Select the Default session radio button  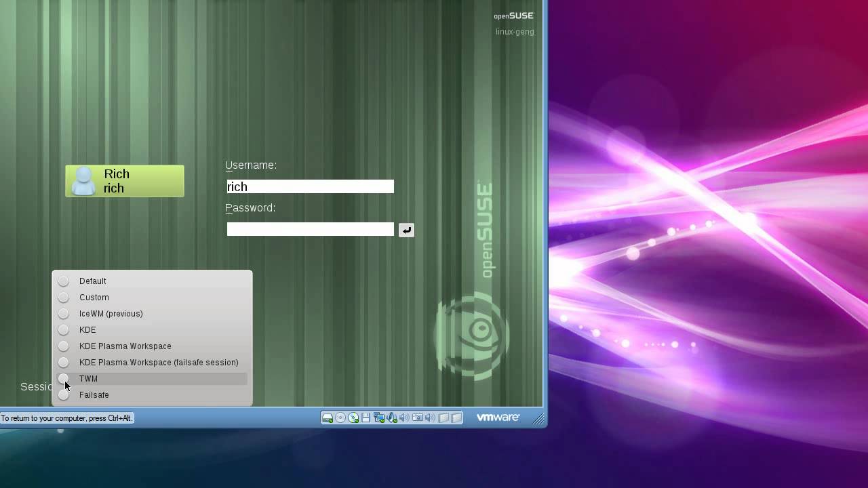tap(64, 281)
